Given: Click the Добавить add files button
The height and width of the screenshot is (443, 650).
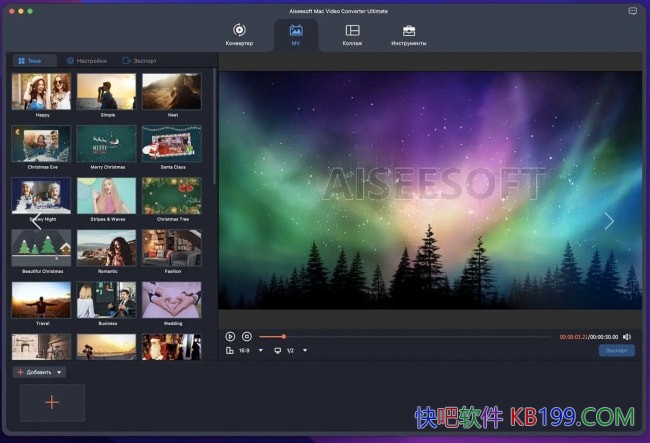Looking at the screenshot, I should point(34,372).
